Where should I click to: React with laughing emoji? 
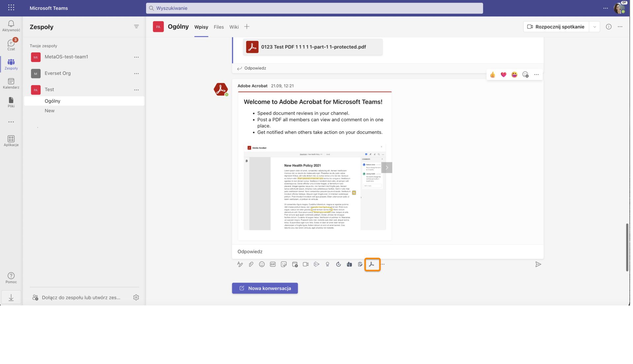click(x=514, y=75)
